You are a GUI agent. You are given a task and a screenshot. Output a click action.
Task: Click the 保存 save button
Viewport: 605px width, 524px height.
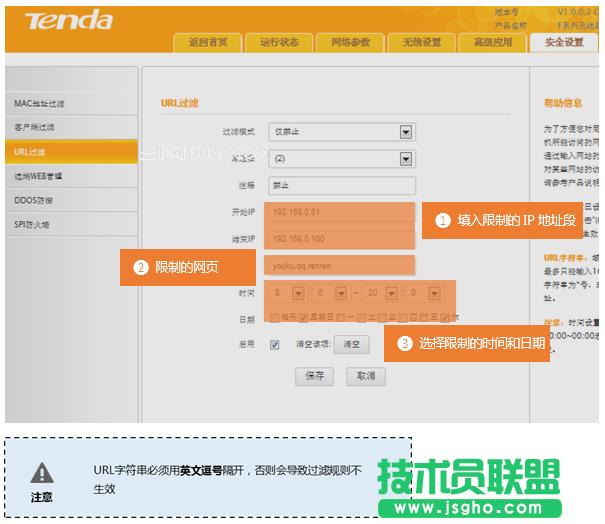[314, 376]
